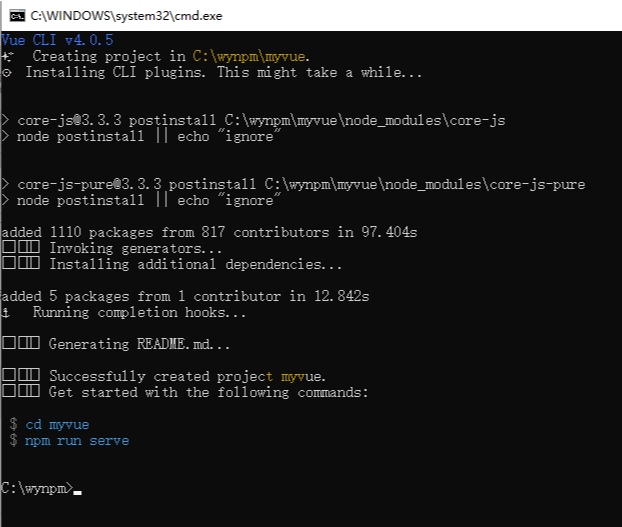Click the npm run serve command text
This screenshot has width=622, height=527.
click(x=77, y=440)
